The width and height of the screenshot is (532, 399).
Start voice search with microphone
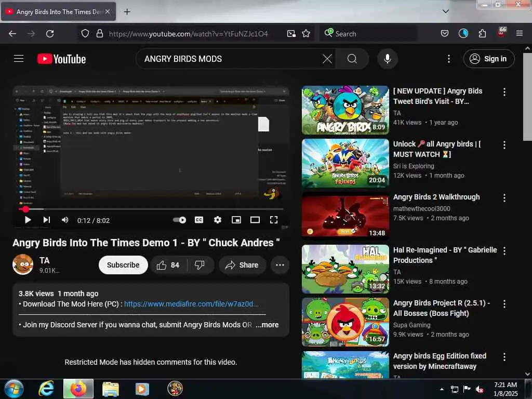tap(387, 59)
